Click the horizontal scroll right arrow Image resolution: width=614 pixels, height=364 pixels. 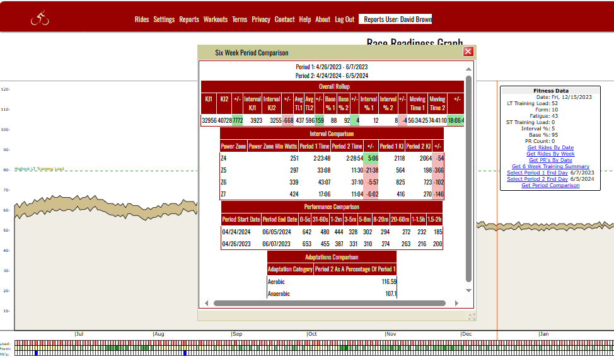coord(458,303)
